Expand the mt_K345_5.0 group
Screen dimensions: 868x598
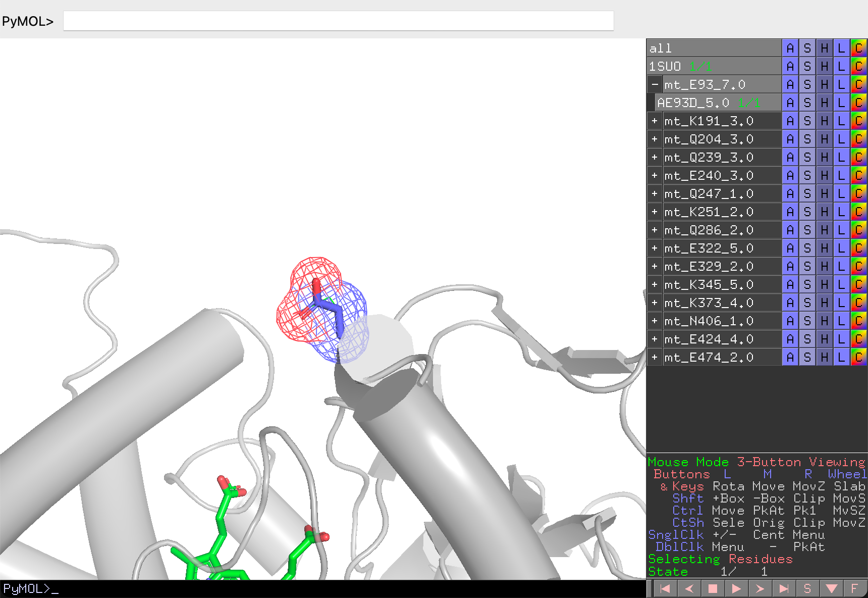(655, 284)
